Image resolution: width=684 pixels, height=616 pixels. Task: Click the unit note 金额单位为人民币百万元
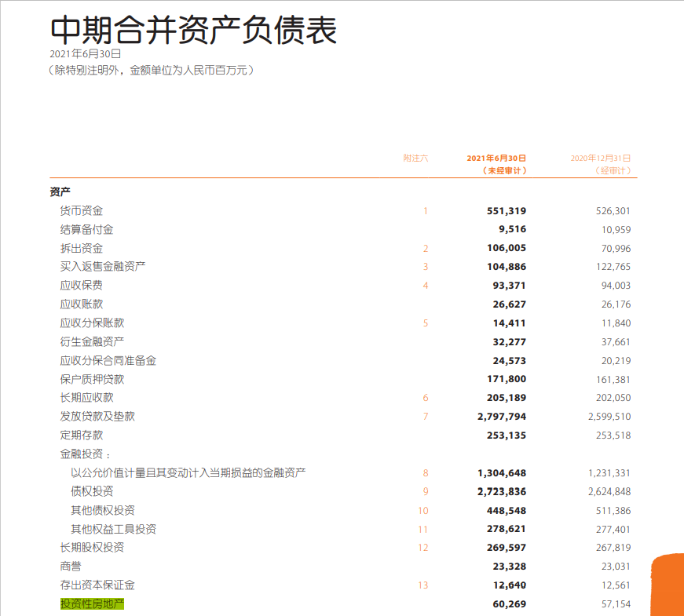(x=188, y=70)
